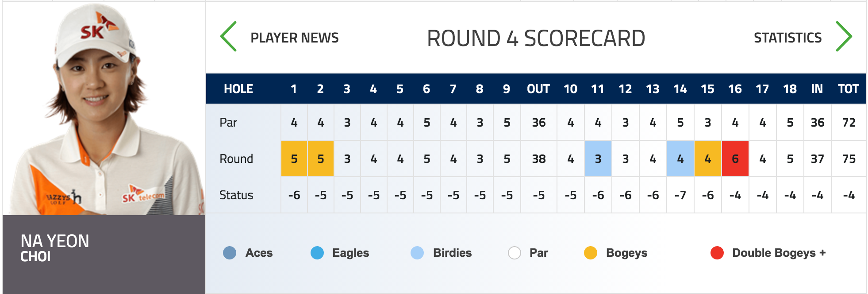Image resolution: width=868 pixels, height=294 pixels.
Task: Open the Statistics section
Action: pyautogui.click(x=787, y=38)
